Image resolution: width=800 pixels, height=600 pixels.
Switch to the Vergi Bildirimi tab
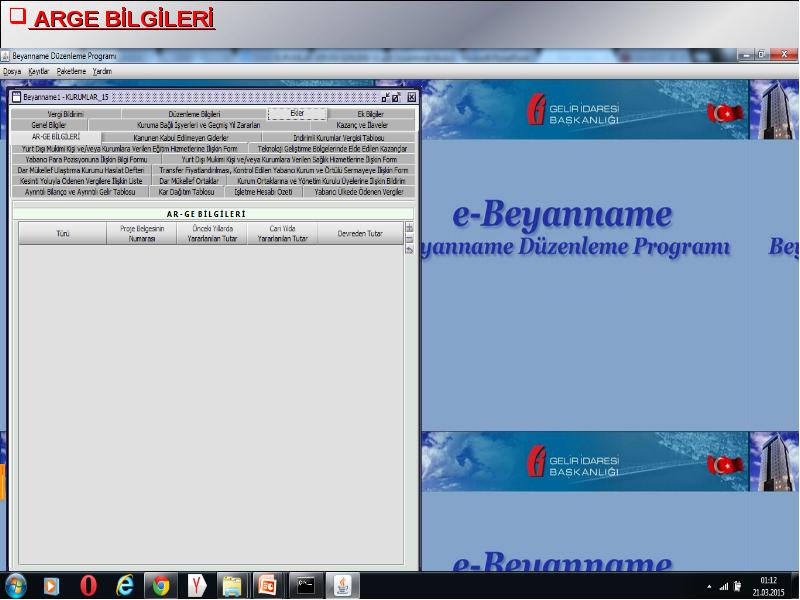point(66,114)
